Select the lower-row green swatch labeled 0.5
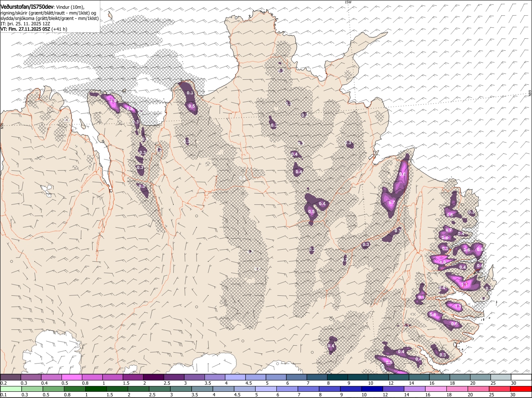Screen dimensions: 532x398 point(53,389)
